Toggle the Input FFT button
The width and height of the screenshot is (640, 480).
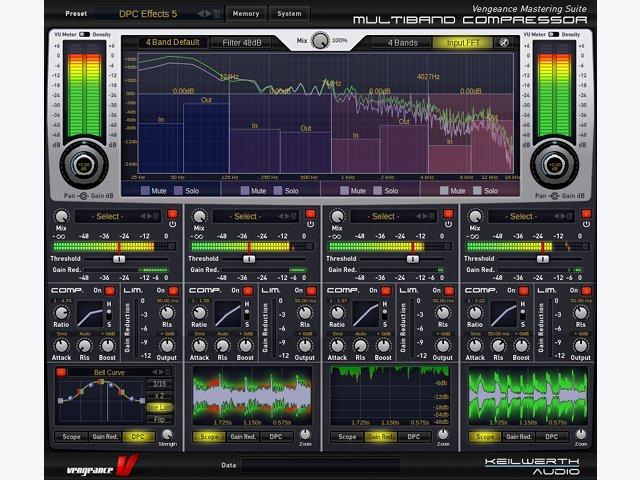click(463, 42)
